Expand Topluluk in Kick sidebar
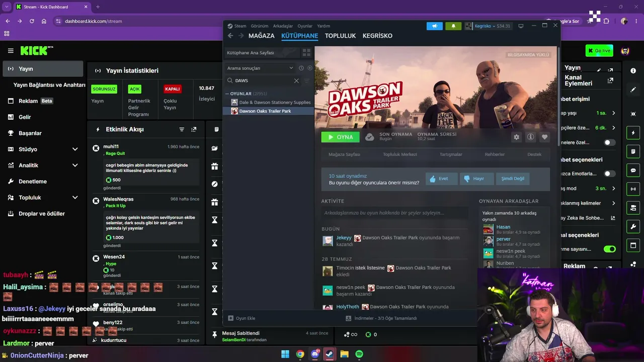 tap(75, 198)
